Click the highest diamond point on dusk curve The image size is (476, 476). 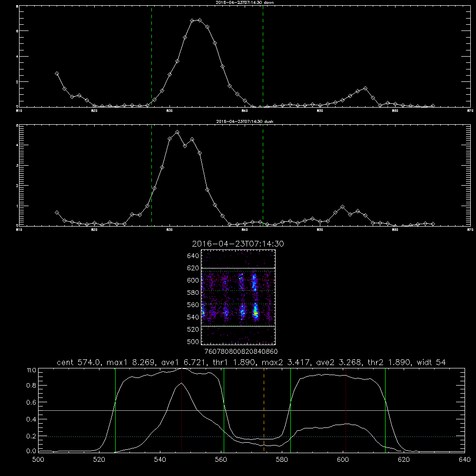[177, 132]
